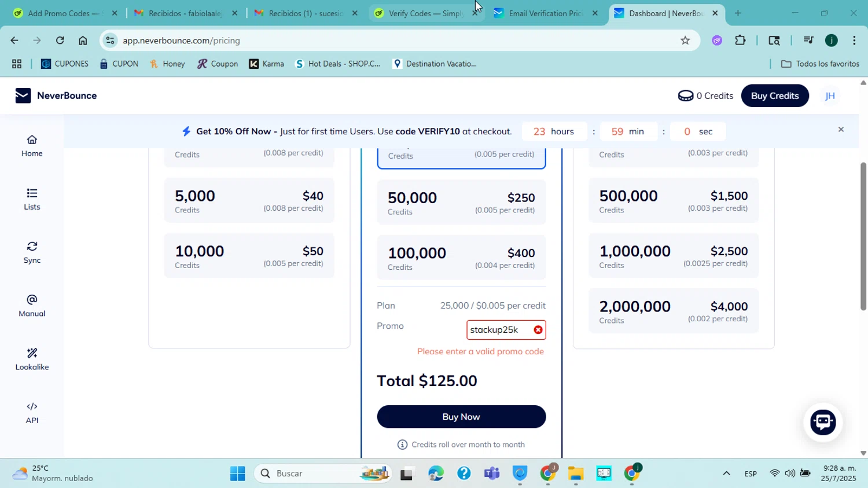Screen dimensions: 868x488
Task: Click the credits coin icon
Action: coord(686,96)
